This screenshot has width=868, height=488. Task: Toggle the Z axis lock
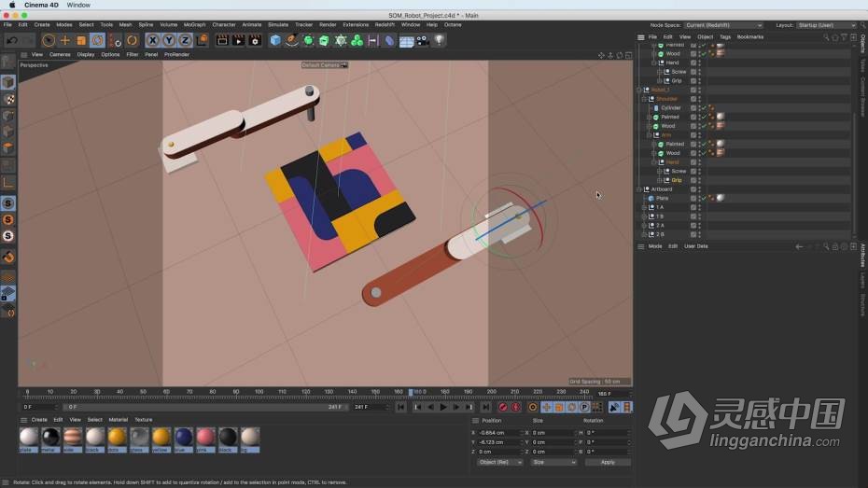pyautogui.click(x=185, y=40)
